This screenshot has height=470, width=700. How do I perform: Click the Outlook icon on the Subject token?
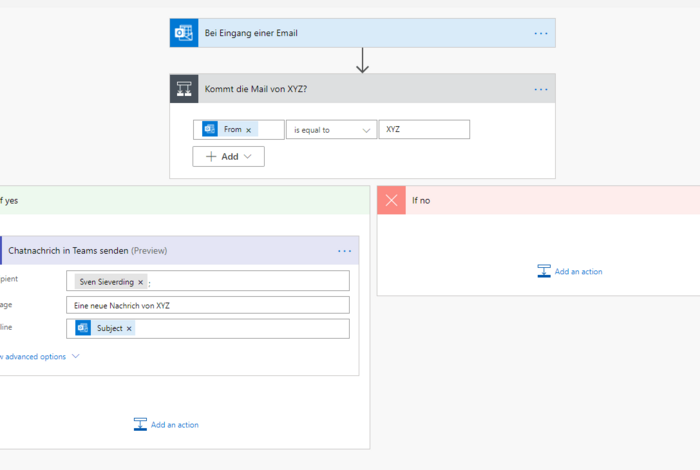(x=83, y=328)
